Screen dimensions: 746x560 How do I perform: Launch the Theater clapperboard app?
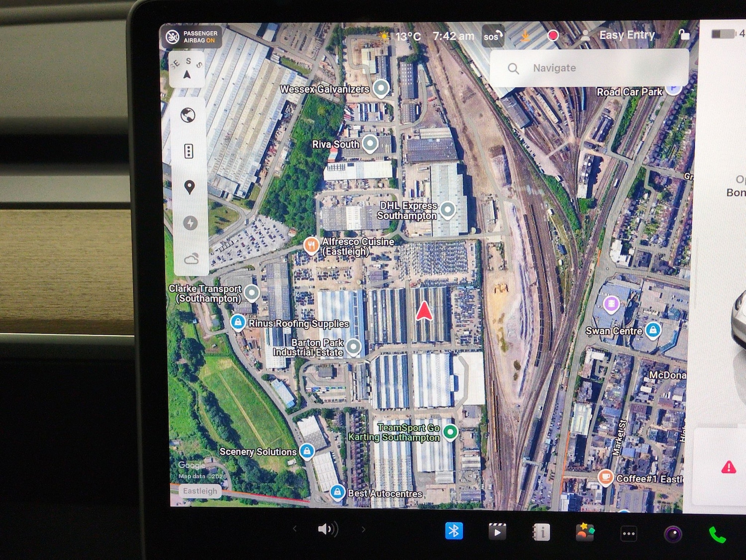click(x=497, y=532)
